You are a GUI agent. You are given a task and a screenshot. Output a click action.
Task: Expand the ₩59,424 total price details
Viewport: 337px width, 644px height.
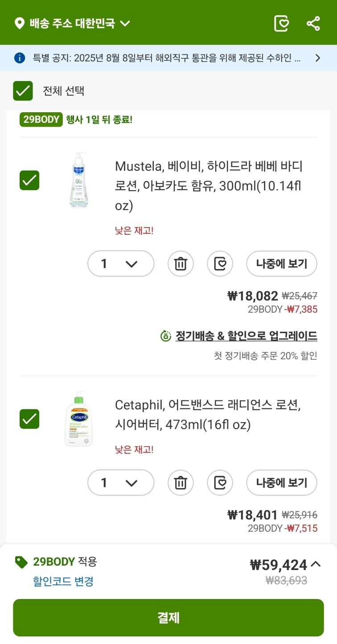pyautogui.click(x=315, y=564)
